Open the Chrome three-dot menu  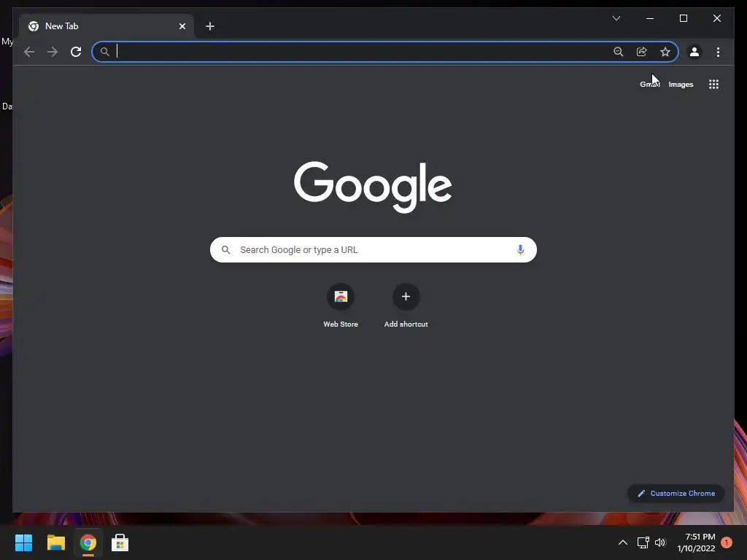[718, 52]
